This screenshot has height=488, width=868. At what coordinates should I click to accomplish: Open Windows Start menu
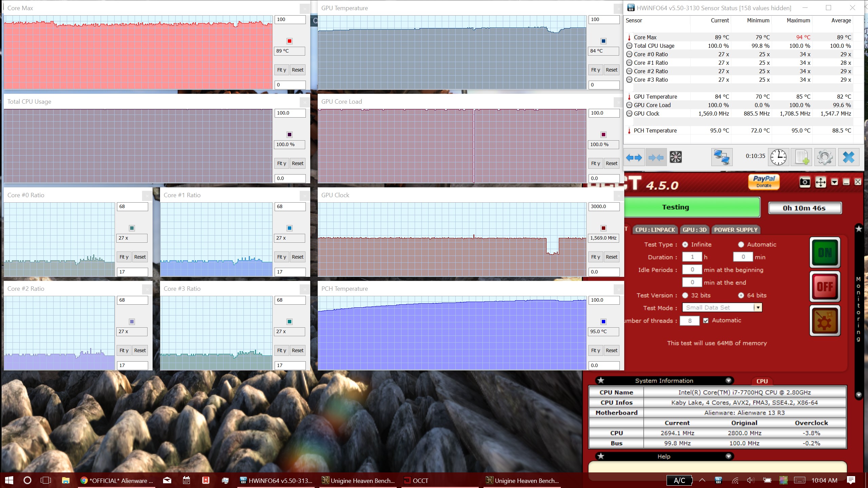9,480
